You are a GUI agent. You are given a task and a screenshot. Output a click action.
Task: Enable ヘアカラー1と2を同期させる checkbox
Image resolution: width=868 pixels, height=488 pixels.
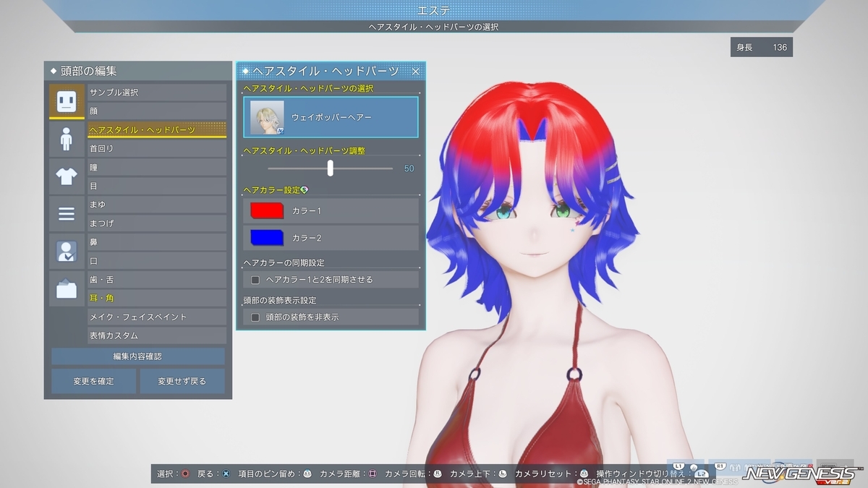pyautogui.click(x=255, y=279)
